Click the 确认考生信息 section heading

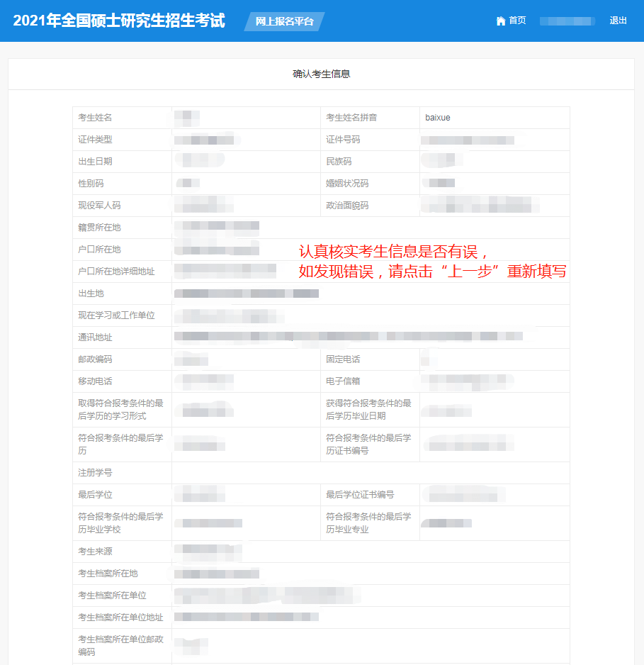pyautogui.click(x=321, y=74)
